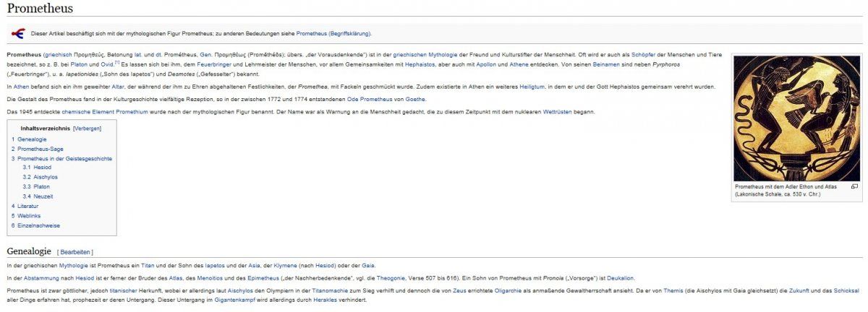Viewport: 868px width, 312px height.
Task: Open the Prometheus vase painting thumbnail
Action: tap(796, 118)
